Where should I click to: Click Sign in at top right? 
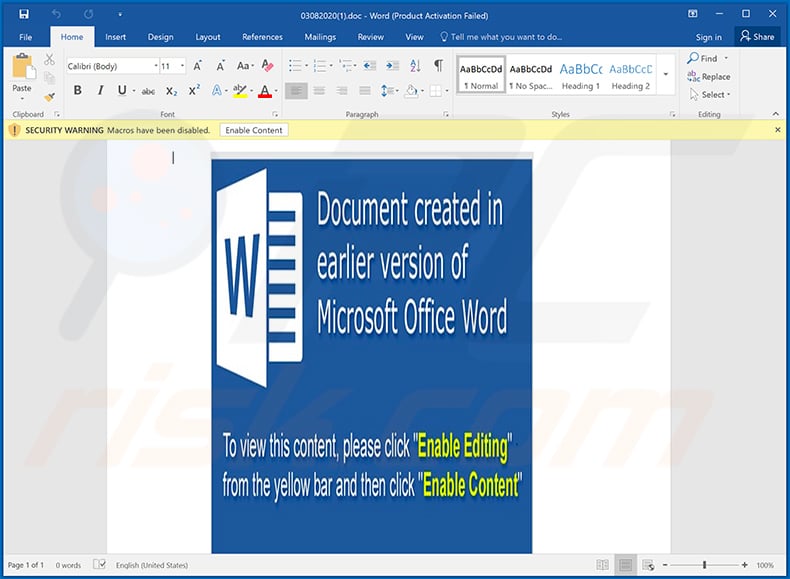[708, 37]
